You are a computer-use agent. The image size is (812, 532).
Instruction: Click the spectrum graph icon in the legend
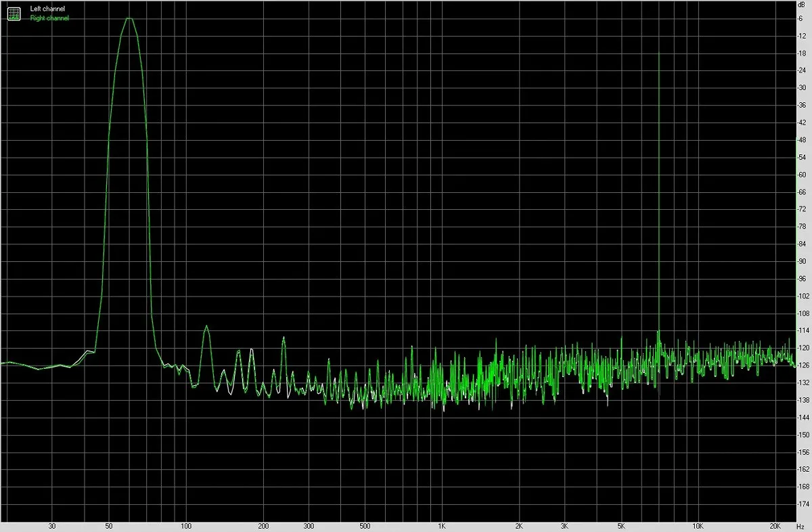pos(14,14)
